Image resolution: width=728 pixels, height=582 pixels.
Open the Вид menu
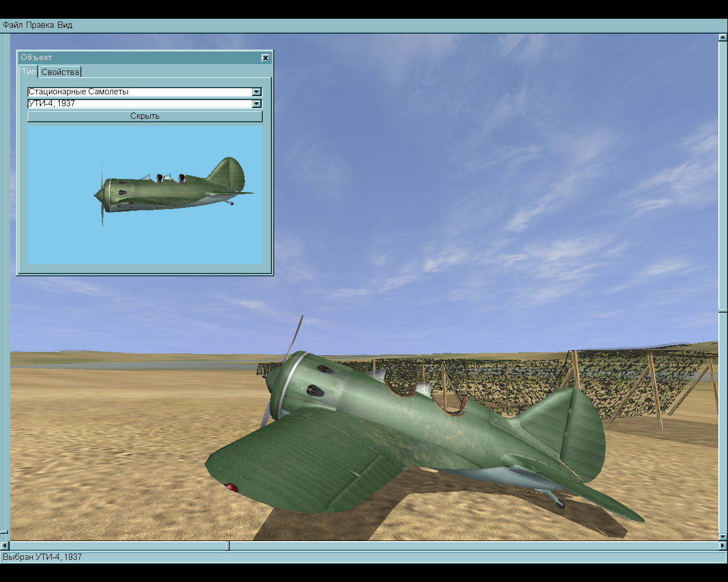(65, 25)
